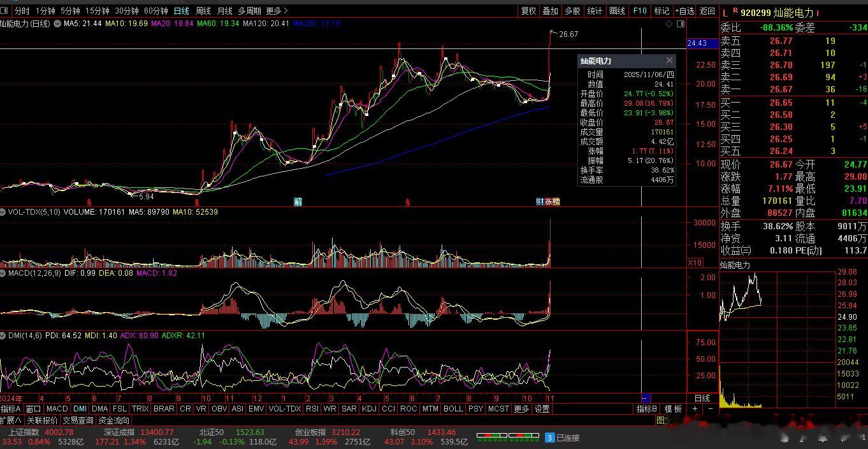Close the 灿能电力 data popup
Viewport: 868px width, 449px height.
669,61
